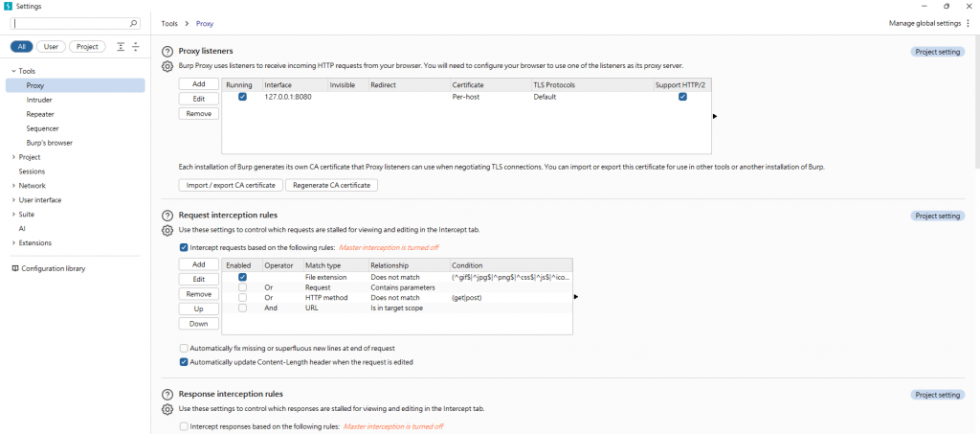980x434 pixels.
Task: Select the User filter tab
Action: coord(51,47)
